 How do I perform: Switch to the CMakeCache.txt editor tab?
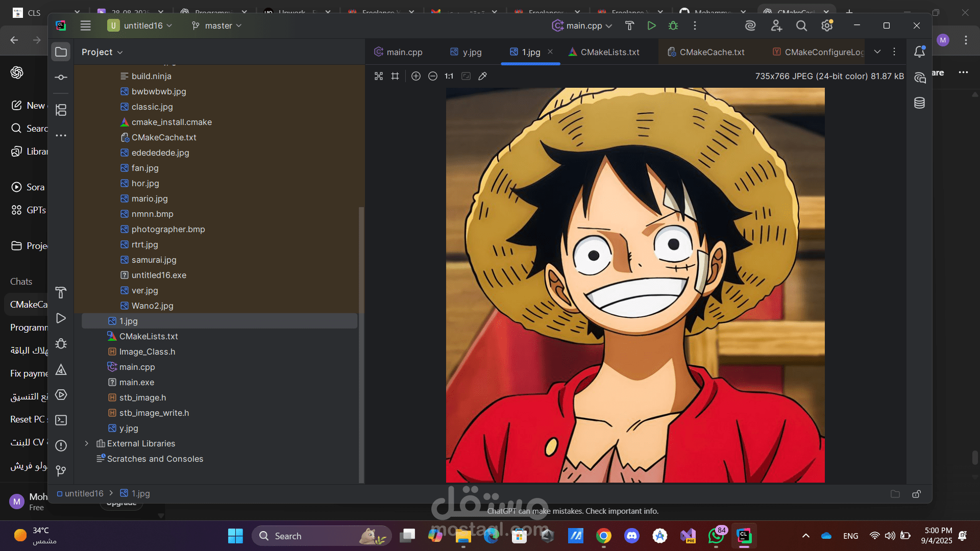pos(706,52)
